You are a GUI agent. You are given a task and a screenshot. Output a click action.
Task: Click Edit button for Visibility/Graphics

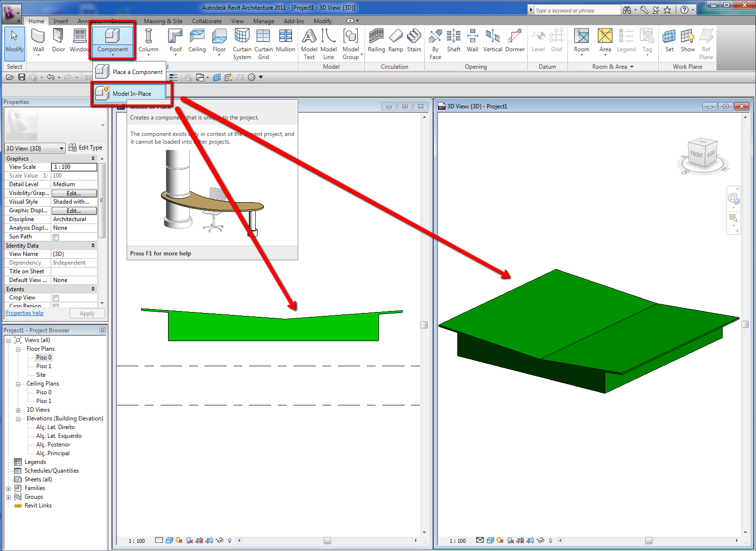tap(74, 194)
